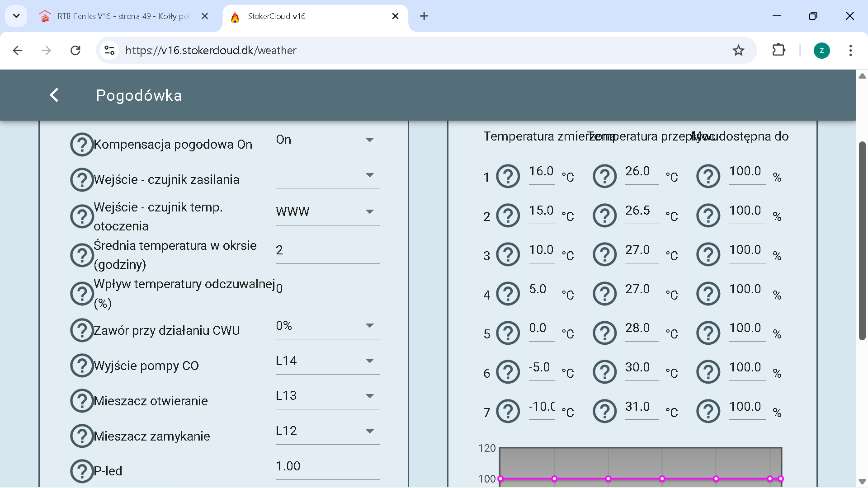868x488 pixels.
Task: Open Mieszacz zamykanie L12 dropdown
Action: [327, 431]
